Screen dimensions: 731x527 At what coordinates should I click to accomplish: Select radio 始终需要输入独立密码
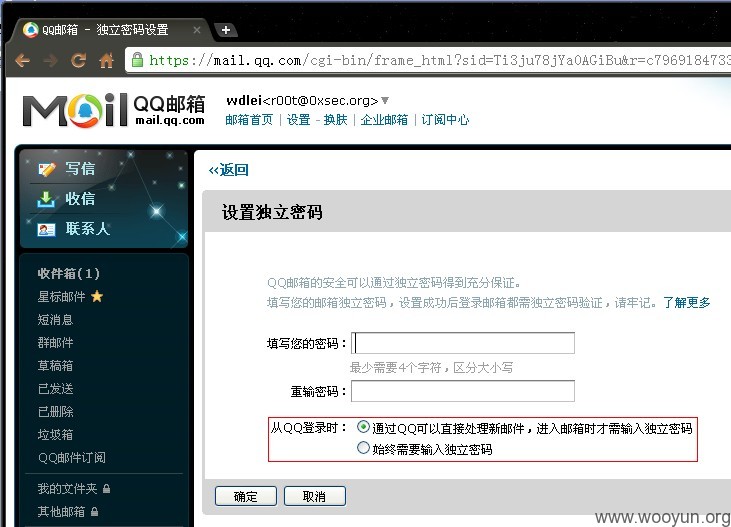coord(363,448)
